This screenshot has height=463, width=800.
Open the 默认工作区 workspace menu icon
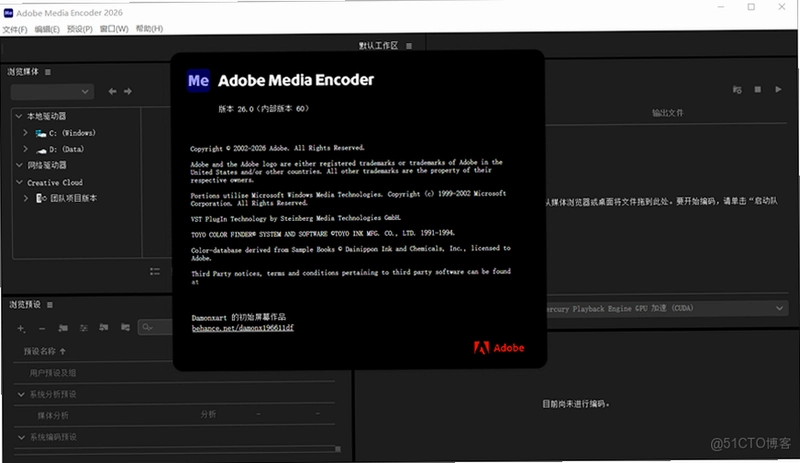pos(409,46)
